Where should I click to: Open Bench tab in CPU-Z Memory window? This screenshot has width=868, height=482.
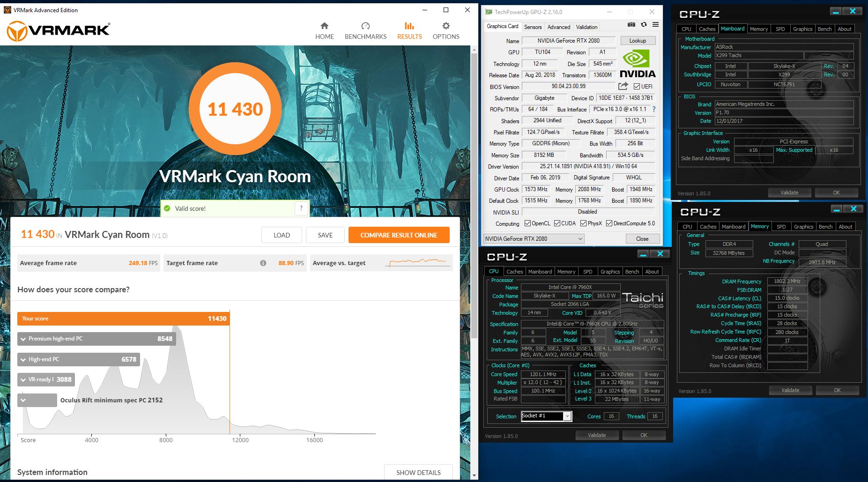[x=825, y=227]
